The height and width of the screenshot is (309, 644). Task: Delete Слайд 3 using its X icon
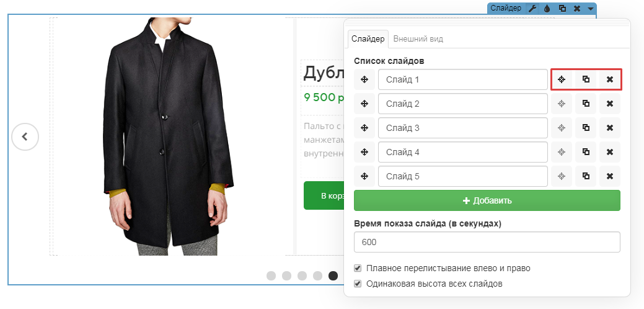click(x=609, y=128)
